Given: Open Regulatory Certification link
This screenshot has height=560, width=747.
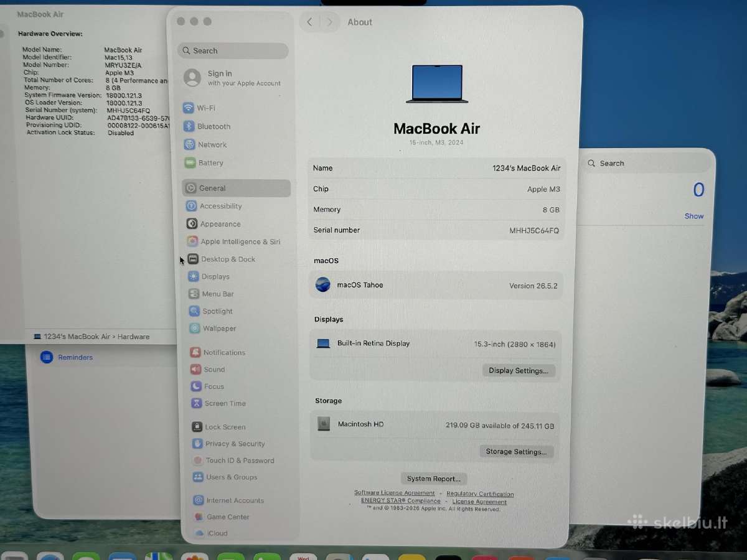Looking at the screenshot, I should pyautogui.click(x=480, y=494).
